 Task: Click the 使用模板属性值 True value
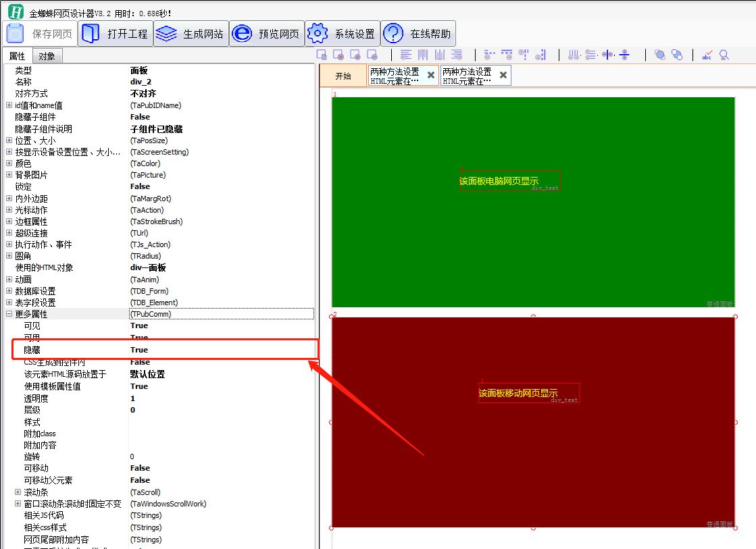pos(139,386)
